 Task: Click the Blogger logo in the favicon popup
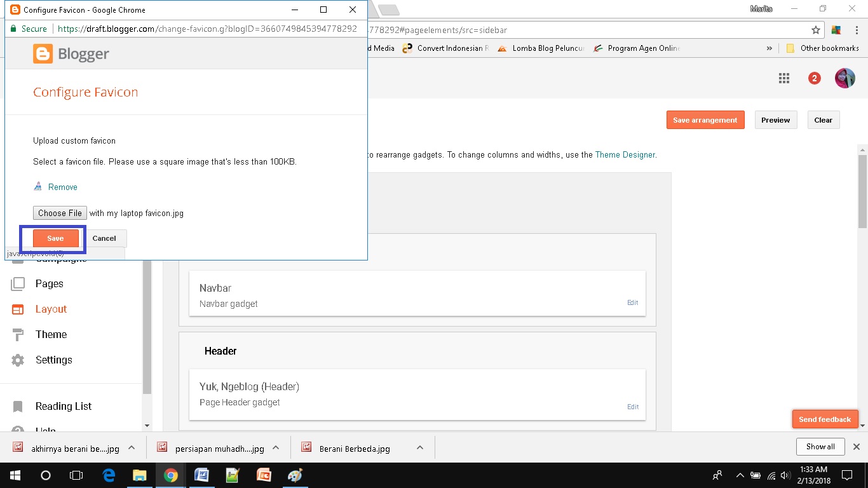71,55
